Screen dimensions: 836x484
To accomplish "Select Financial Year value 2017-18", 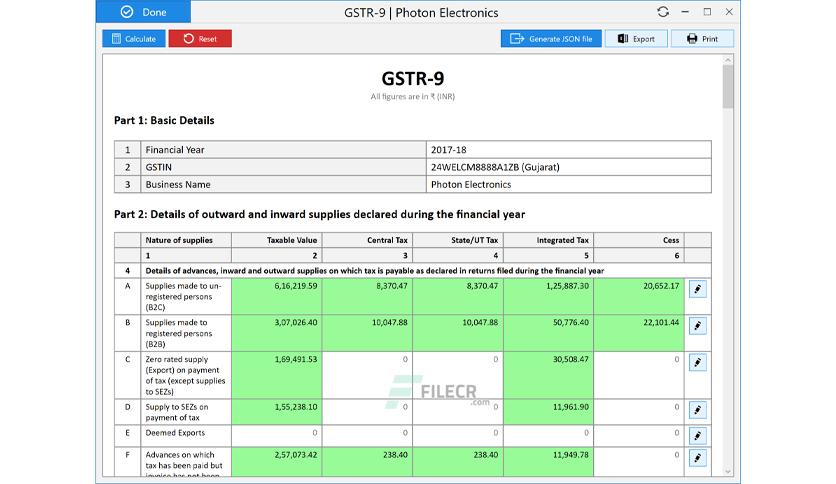I will pyautogui.click(x=568, y=150).
